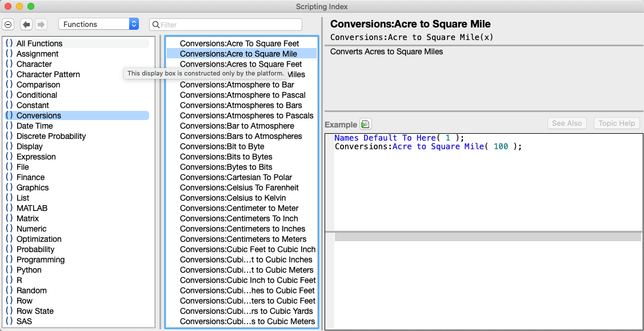Click the Topic Help button
Viewport: 644px width, 331px height.
point(617,123)
